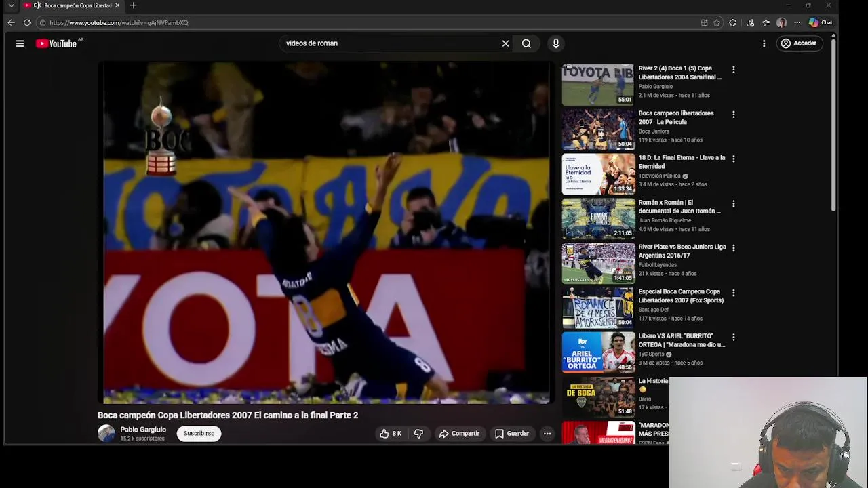Go to the YouTube home logo
Image resolution: width=868 pixels, height=488 pixels.
click(x=56, y=43)
